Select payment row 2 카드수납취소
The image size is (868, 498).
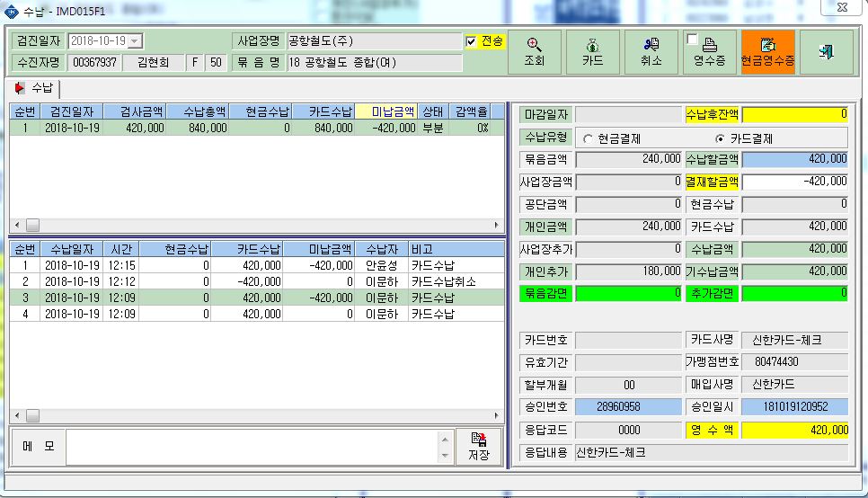[x=257, y=281]
